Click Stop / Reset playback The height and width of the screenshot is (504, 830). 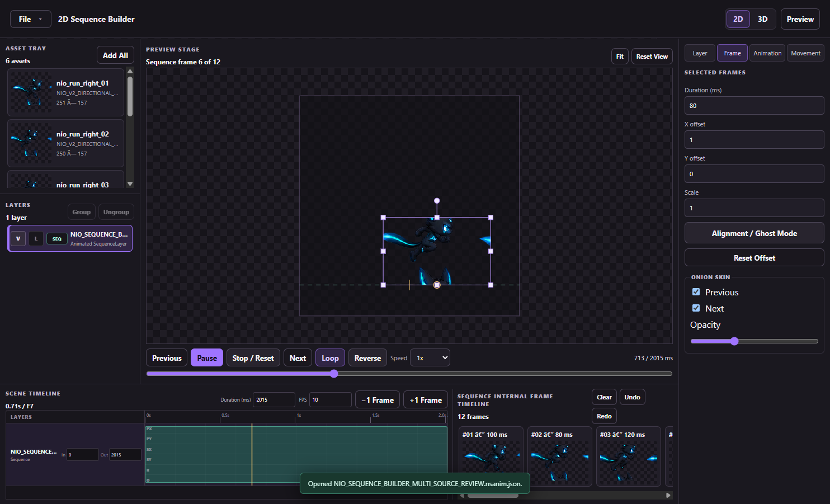[x=253, y=358]
